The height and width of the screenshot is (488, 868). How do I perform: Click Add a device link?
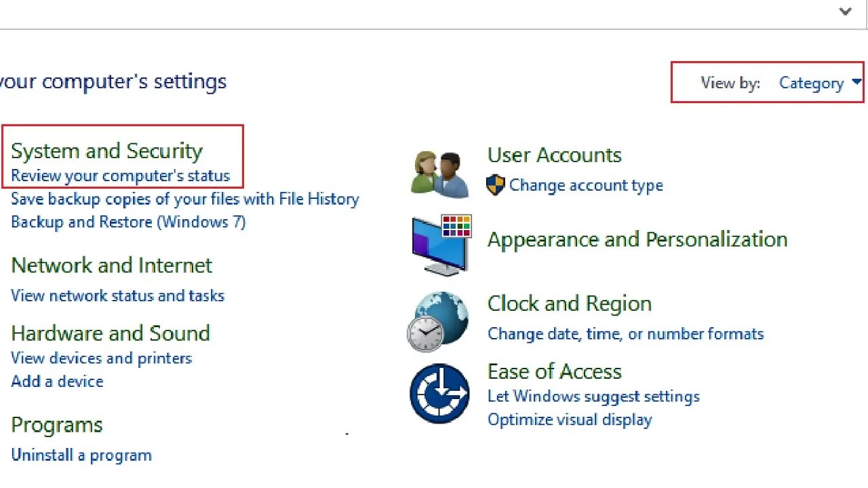pyautogui.click(x=57, y=381)
